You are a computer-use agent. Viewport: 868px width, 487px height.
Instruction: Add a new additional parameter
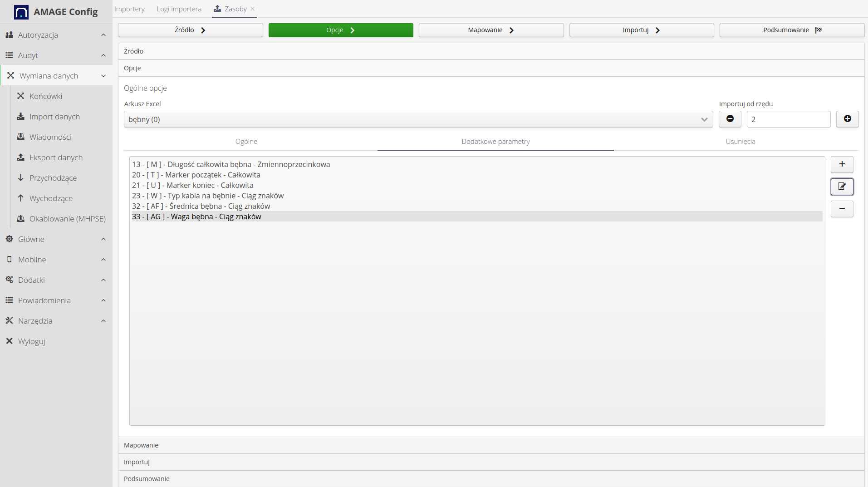point(842,164)
